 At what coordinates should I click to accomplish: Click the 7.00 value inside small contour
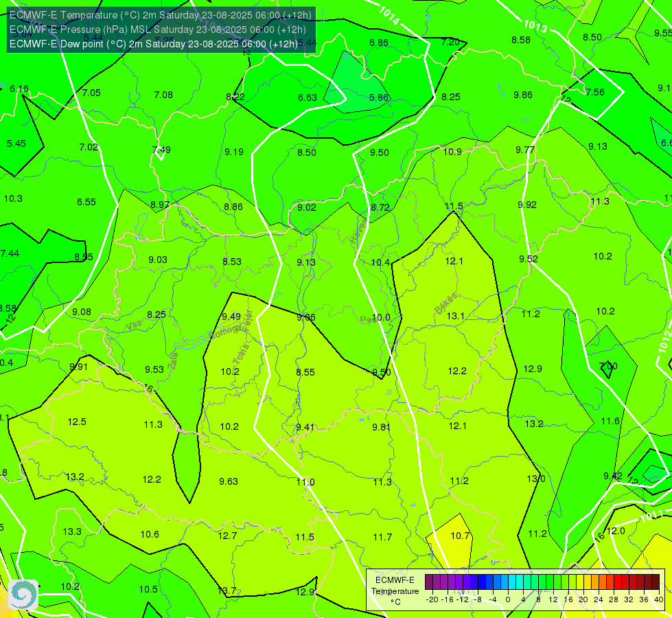click(x=608, y=366)
